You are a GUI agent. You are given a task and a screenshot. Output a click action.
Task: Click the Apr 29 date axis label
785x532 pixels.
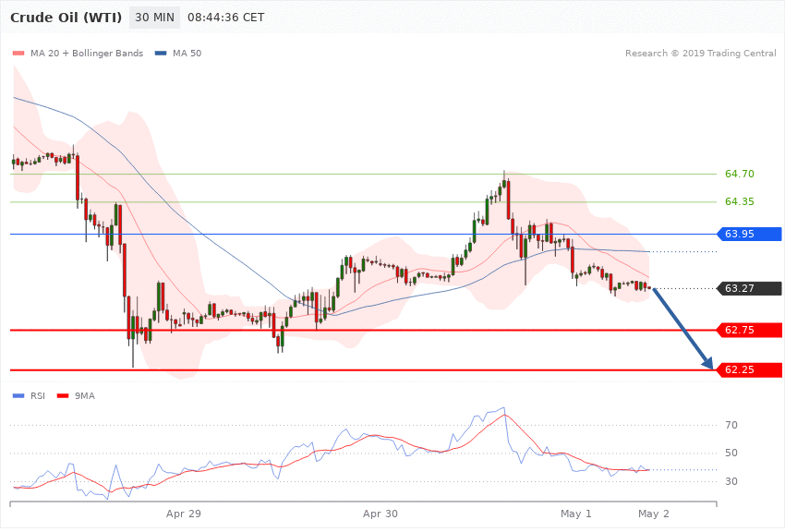tap(184, 514)
